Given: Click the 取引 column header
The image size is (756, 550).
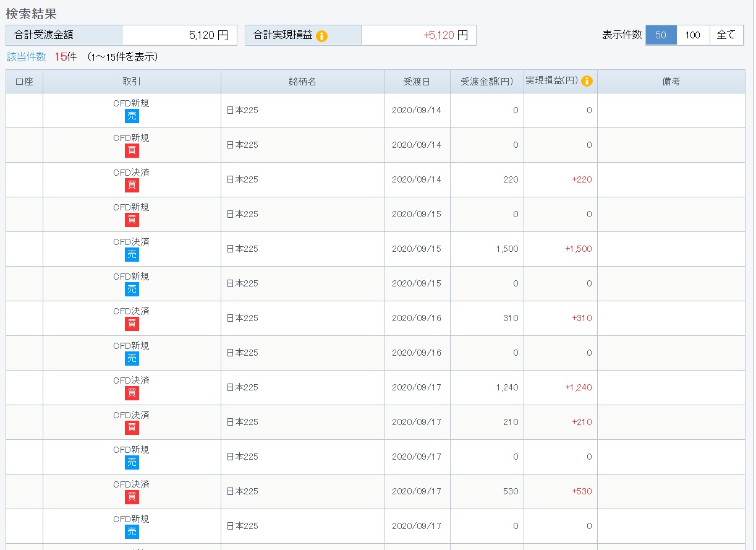Looking at the screenshot, I should 132,82.
